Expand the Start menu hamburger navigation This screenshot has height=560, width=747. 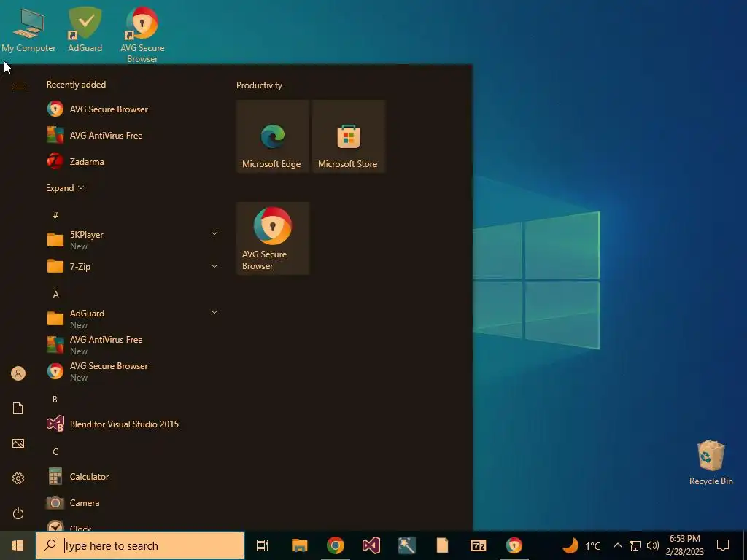coord(18,85)
